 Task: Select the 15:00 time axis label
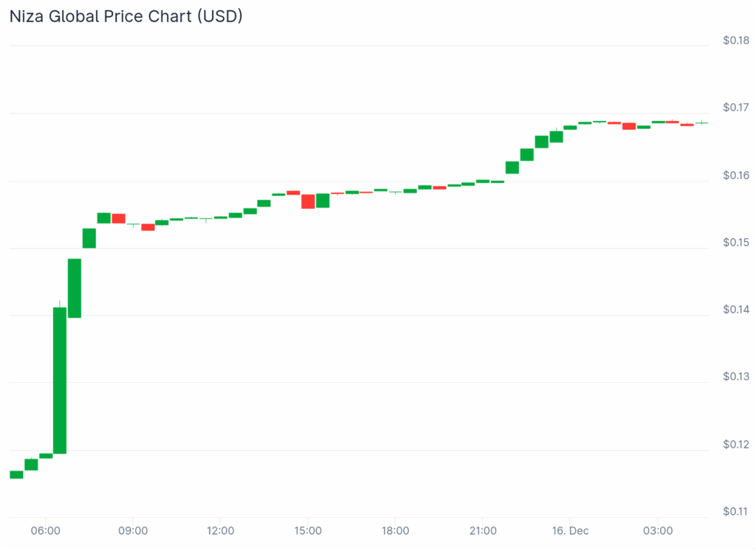pyautogui.click(x=308, y=530)
